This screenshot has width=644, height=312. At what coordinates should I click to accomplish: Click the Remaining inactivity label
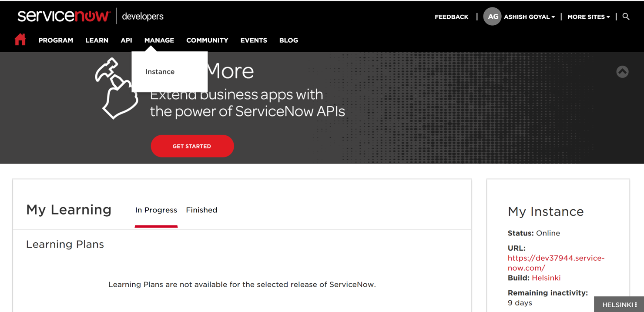(548, 293)
